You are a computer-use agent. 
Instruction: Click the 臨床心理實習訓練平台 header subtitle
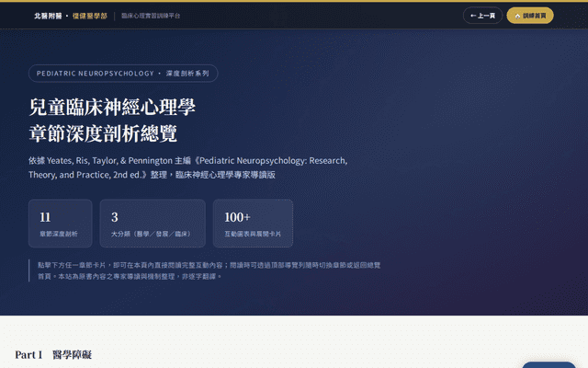pos(151,16)
